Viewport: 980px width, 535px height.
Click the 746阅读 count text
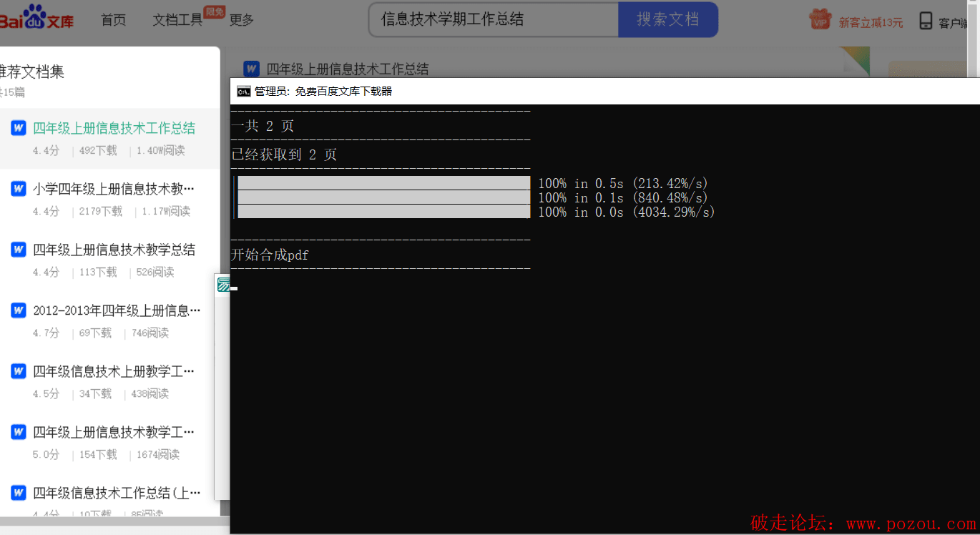click(150, 333)
